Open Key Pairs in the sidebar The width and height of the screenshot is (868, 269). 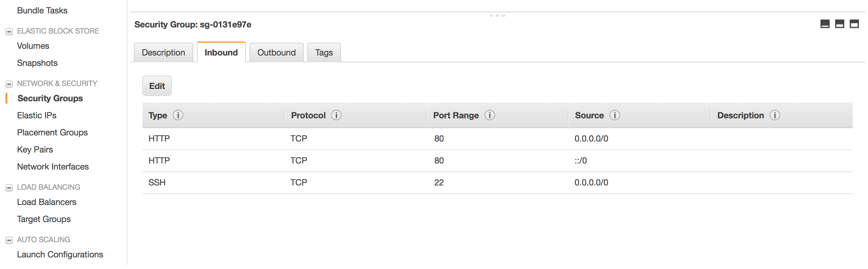point(35,149)
